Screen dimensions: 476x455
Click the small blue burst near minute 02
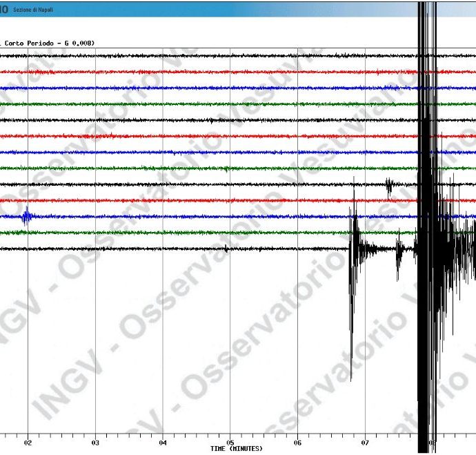click(27, 216)
